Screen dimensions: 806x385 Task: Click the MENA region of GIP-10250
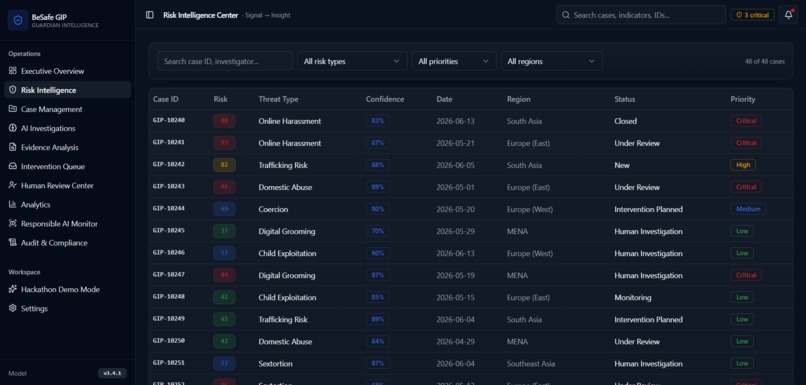[517, 342]
